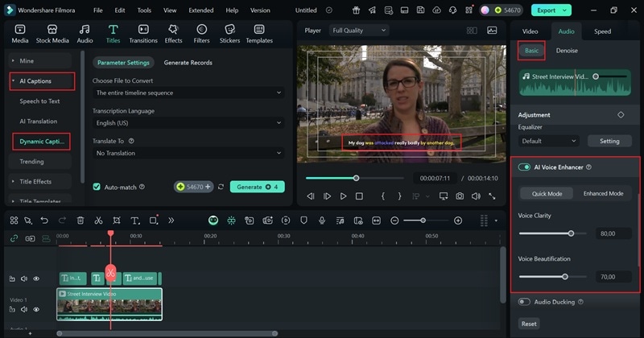Viewport: 644px width, 338px height.
Task: Click the delete trash icon in timeline toolbar
Action: (80, 221)
